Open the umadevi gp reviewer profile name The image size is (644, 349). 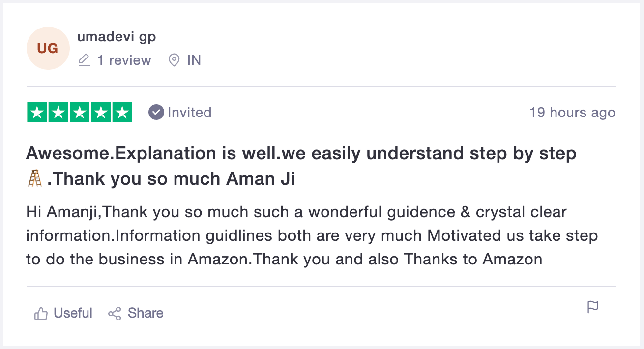tap(117, 37)
